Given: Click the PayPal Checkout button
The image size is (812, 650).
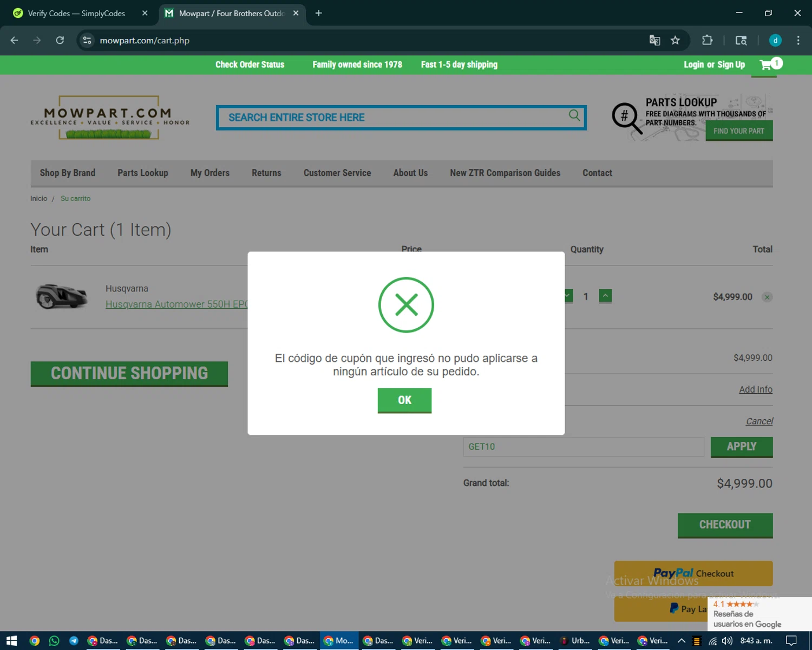Looking at the screenshot, I should (693, 573).
